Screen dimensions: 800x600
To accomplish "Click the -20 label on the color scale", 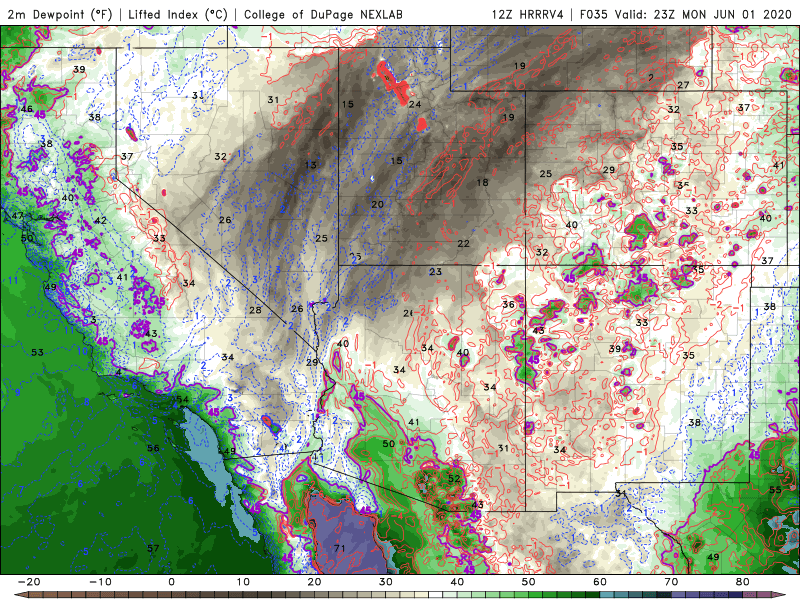I will [29, 581].
